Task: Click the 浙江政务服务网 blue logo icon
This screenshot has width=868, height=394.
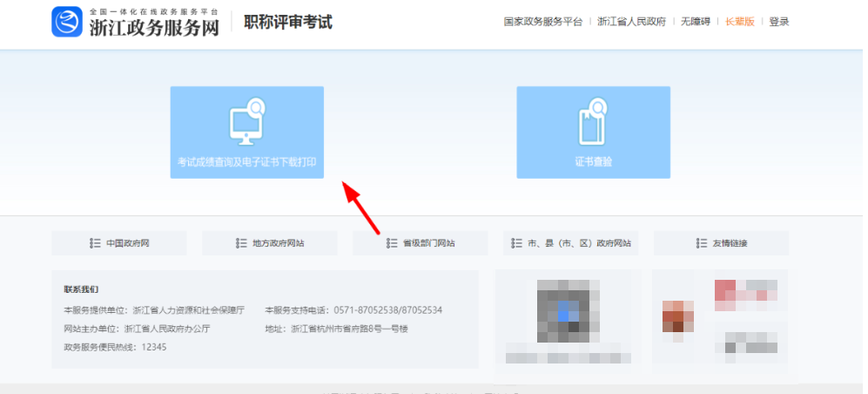Action: click(67, 22)
